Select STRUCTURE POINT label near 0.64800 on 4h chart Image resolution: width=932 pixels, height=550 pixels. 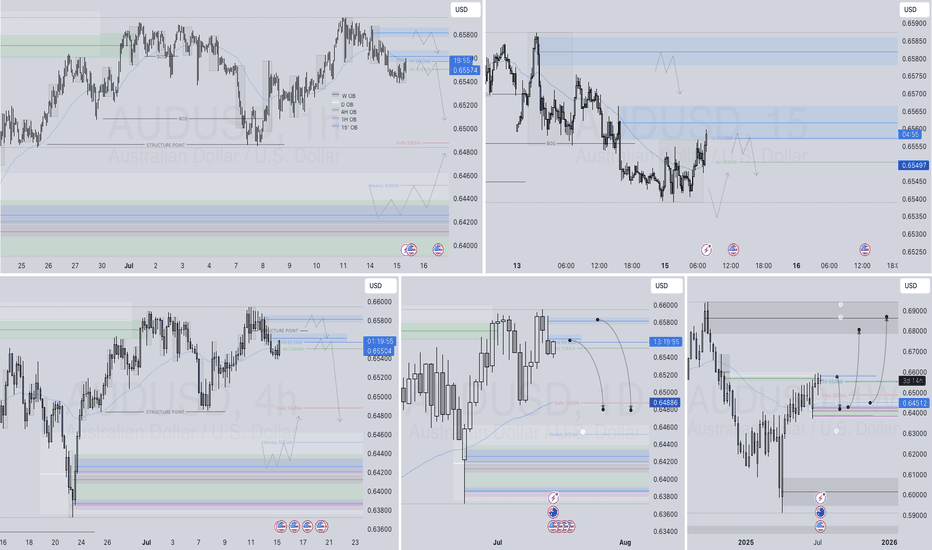pos(165,412)
